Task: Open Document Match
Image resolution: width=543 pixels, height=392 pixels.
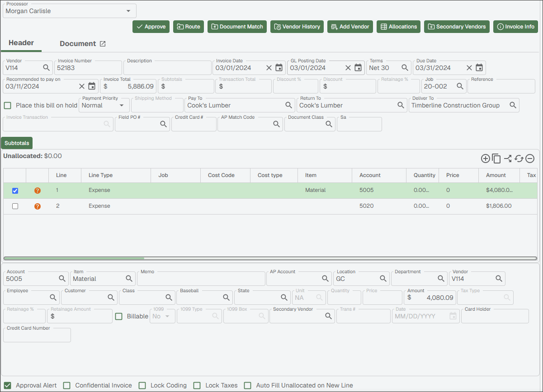Action: 237,27
